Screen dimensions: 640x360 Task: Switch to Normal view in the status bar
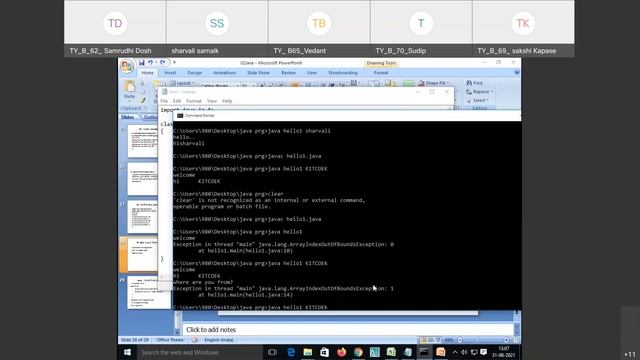pos(423,340)
